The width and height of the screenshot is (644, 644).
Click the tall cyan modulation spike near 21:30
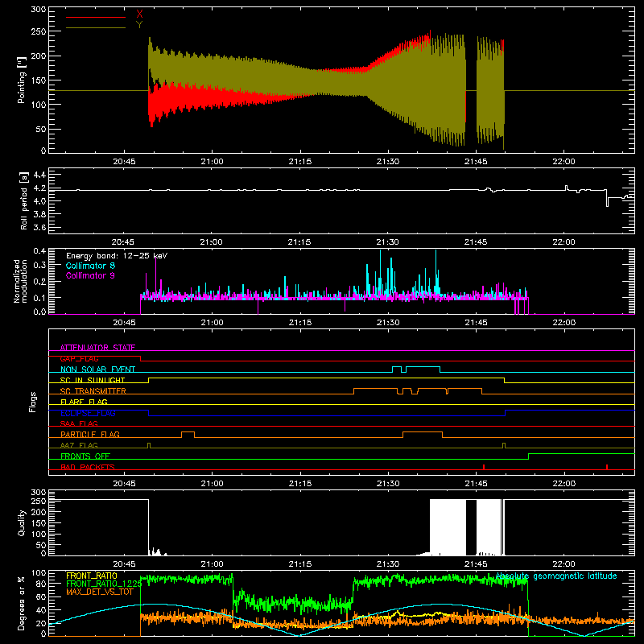click(x=380, y=271)
